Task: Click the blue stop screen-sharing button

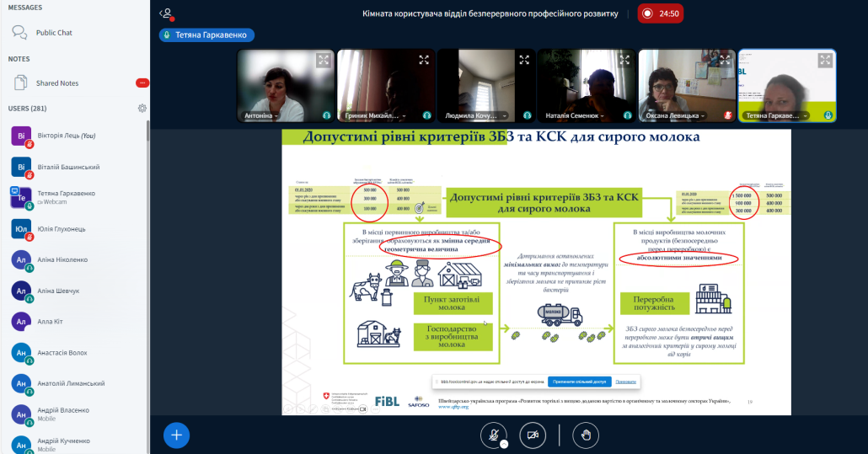Action: point(578,382)
